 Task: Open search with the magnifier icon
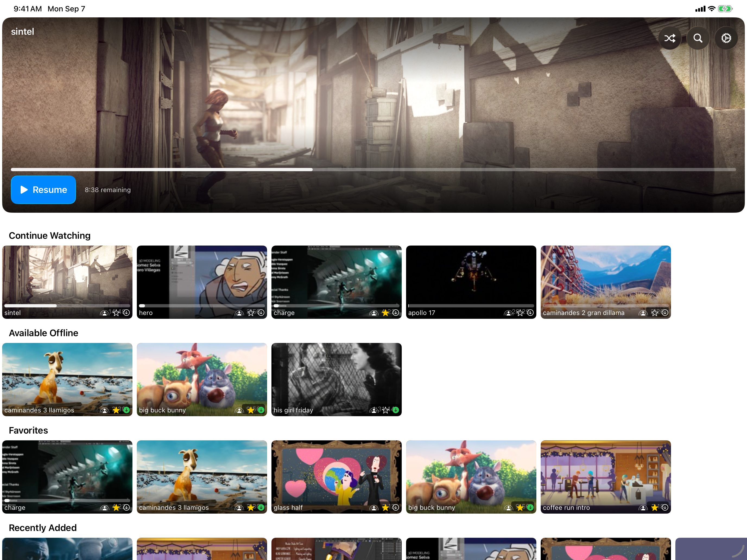point(698,38)
